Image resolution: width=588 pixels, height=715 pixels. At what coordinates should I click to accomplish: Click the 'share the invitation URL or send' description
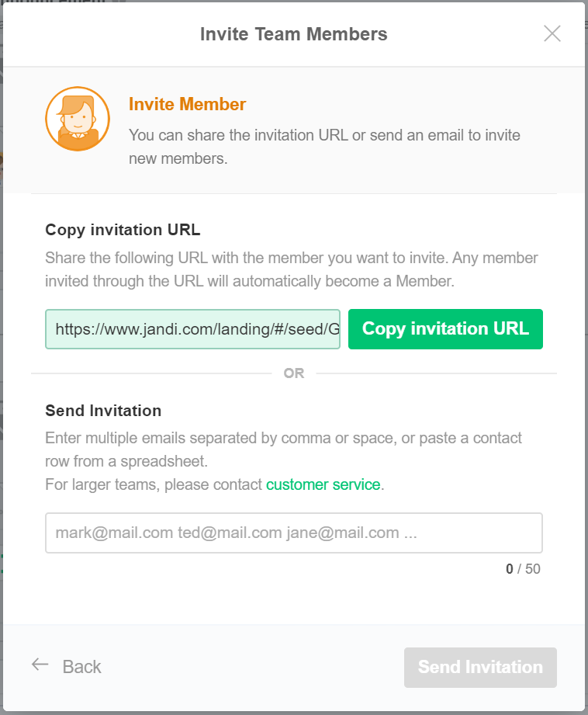pyautogui.click(x=324, y=135)
